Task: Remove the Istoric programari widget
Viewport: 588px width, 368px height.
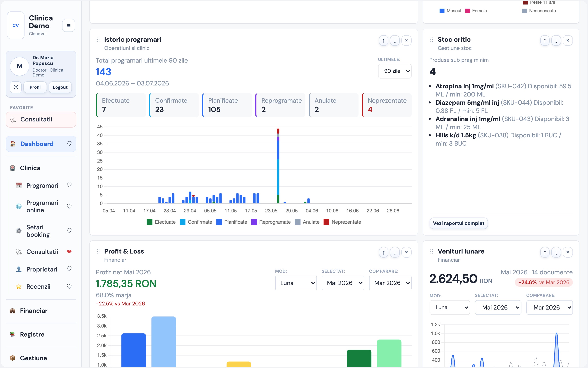Action: tap(406, 40)
